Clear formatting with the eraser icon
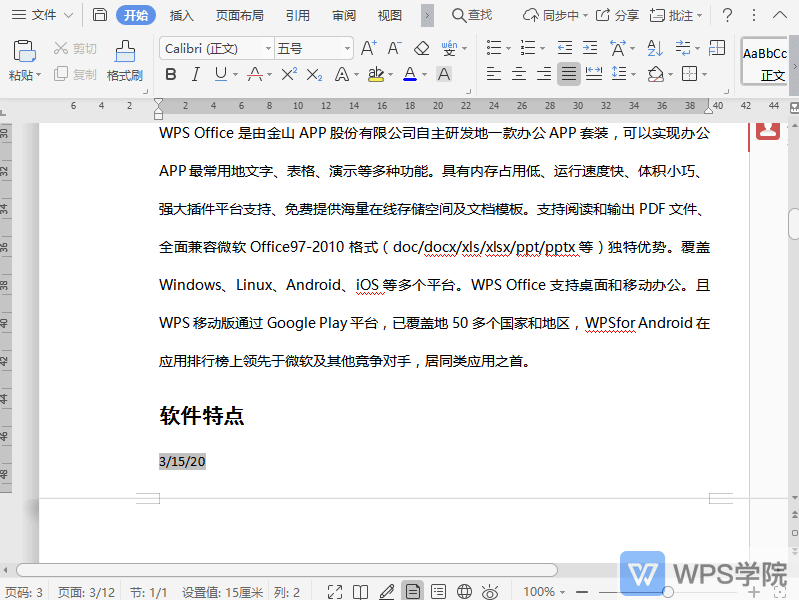 point(421,48)
